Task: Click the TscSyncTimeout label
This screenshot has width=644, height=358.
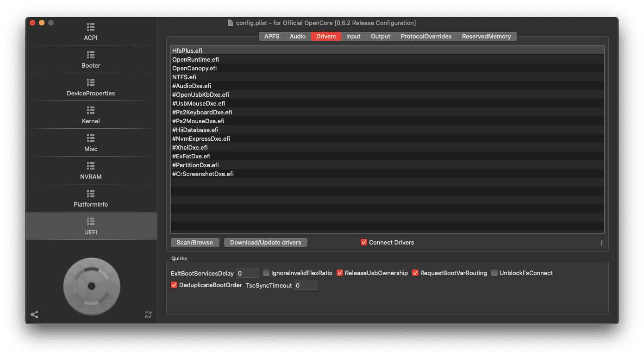Action: [x=269, y=285]
